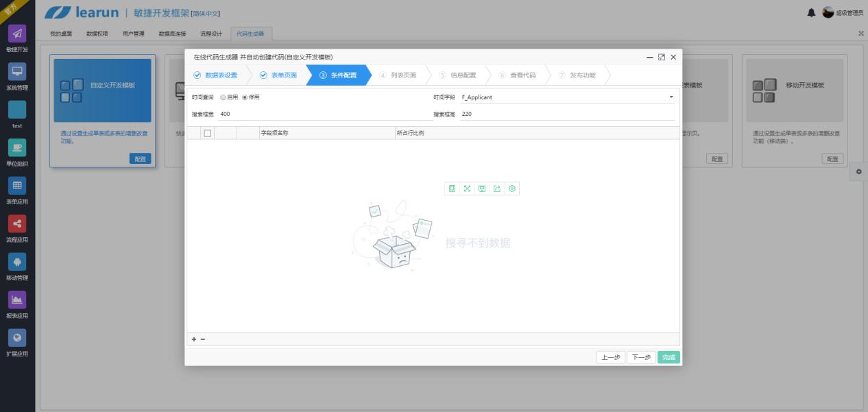The image size is (868, 412).
Task: Open the settings gear on right edge
Action: tap(858, 171)
